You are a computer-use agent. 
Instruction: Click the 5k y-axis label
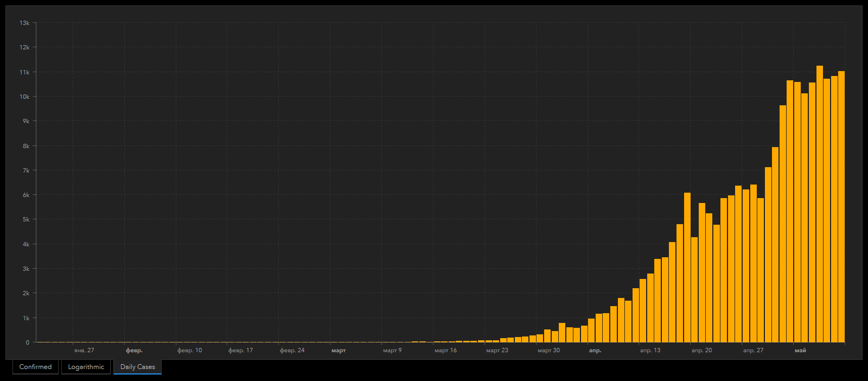point(26,219)
